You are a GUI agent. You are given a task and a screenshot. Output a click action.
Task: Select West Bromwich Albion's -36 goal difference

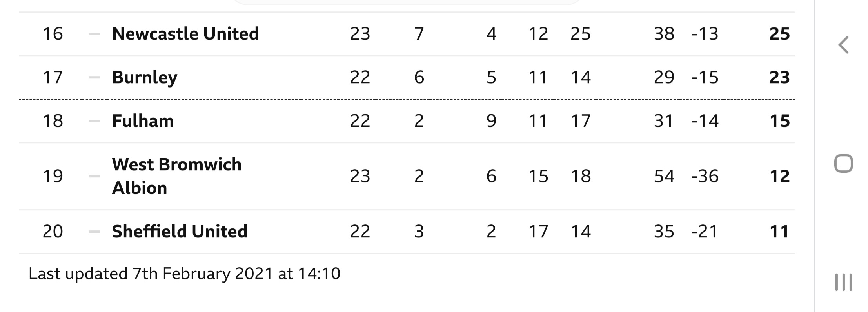click(x=705, y=176)
